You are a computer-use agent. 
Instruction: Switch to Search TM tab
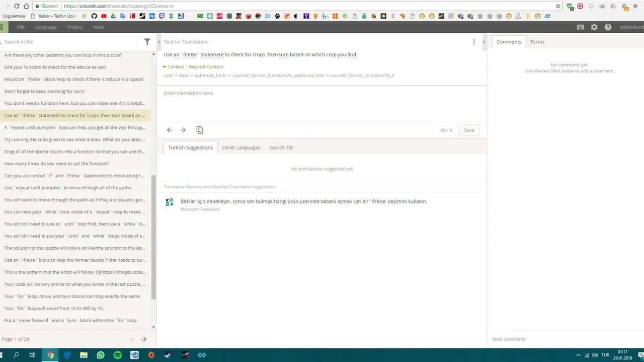(281, 148)
